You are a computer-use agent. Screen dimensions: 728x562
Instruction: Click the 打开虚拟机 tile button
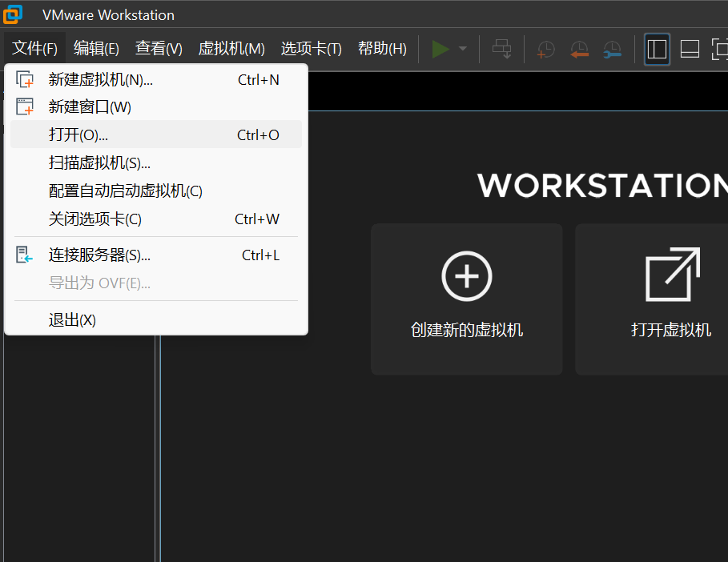(x=670, y=299)
